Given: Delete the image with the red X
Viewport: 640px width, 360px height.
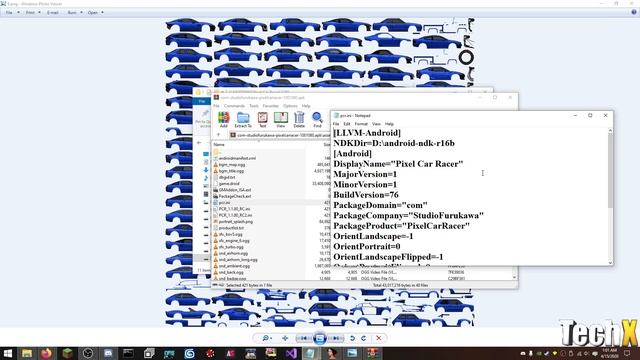Looking at the screenshot, I should [378, 338].
